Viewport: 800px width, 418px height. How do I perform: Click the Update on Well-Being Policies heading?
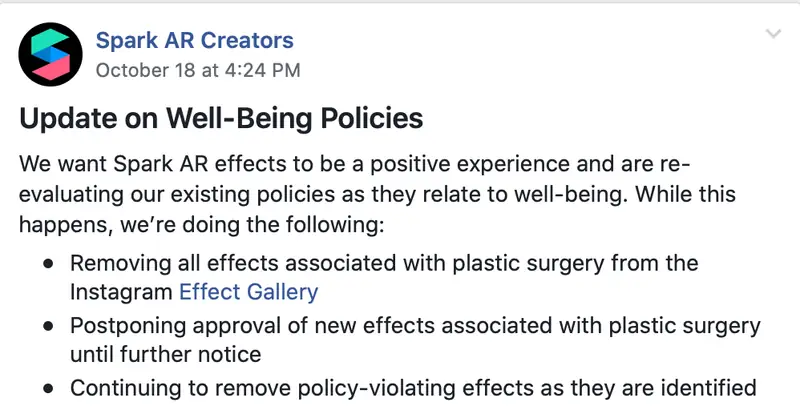(x=221, y=118)
